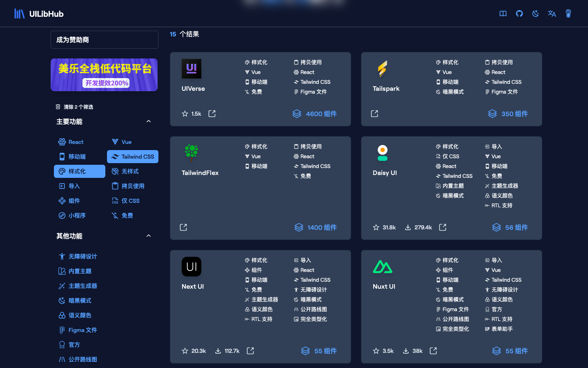Open the language switcher icon

click(x=552, y=13)
